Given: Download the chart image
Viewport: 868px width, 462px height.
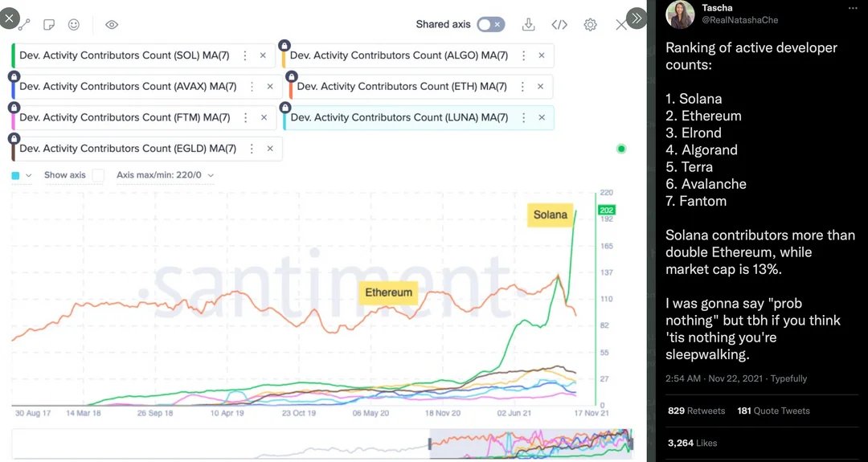Looking at the screenshot, I should [529, 24].
